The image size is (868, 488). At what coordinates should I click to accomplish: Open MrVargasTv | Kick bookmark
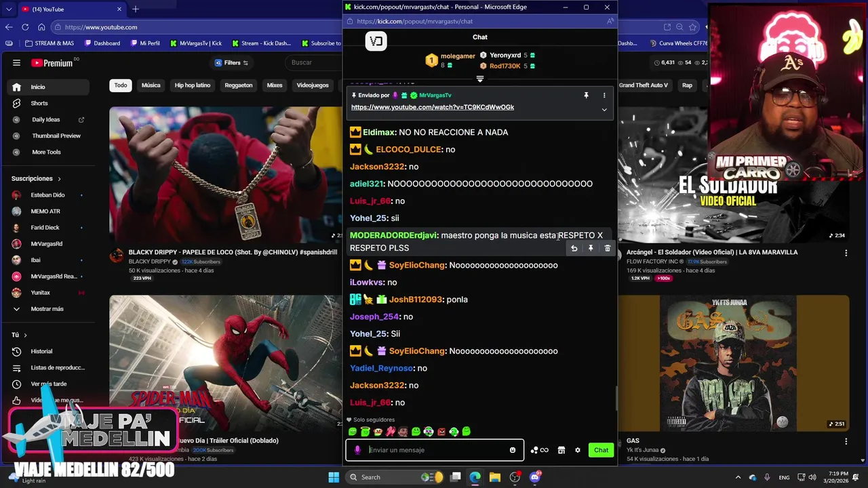[x=195, y=43]
